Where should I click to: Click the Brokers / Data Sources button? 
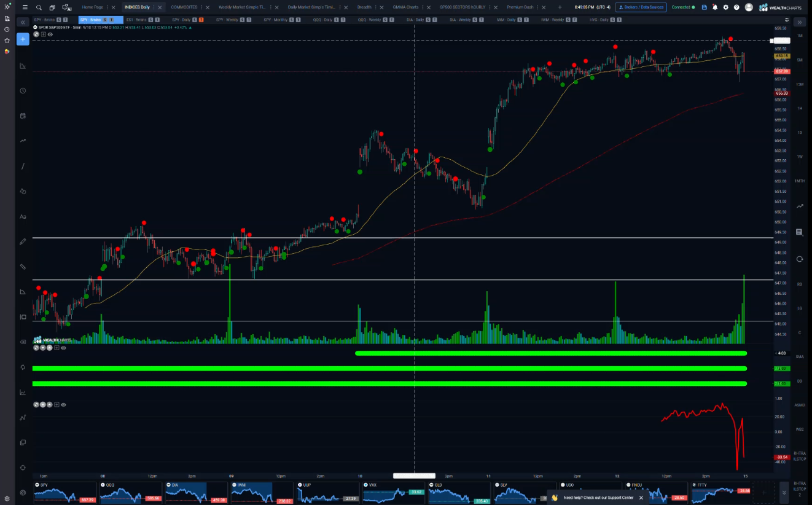[641, 7]
